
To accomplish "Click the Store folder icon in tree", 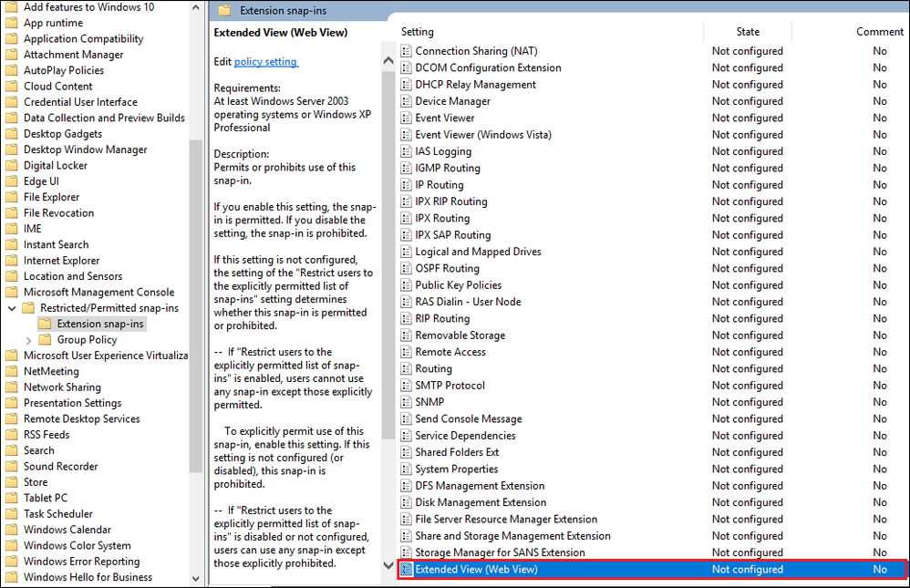I will coord(11,481).
